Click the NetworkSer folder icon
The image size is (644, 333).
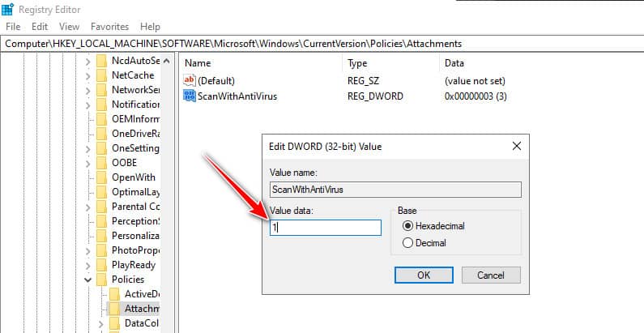click(x=101, y=90)
